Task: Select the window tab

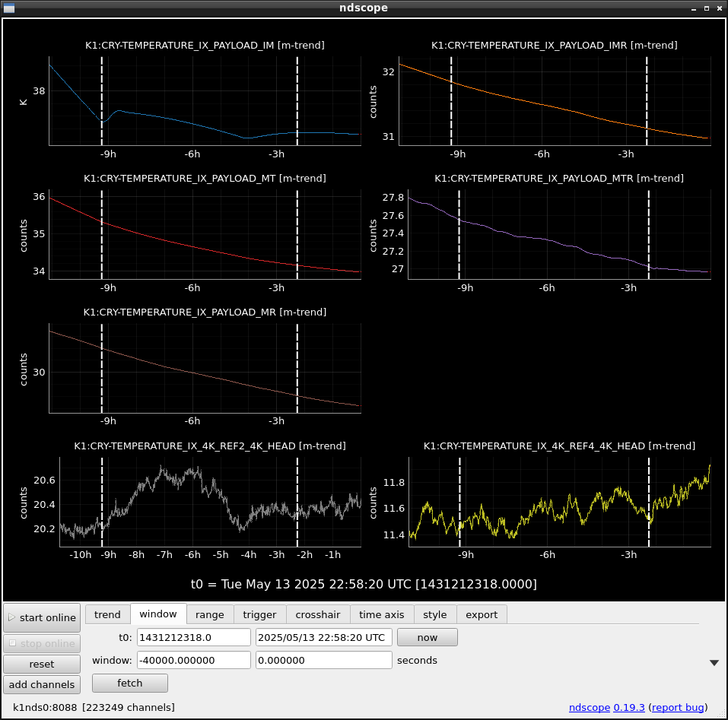Action: click(x=158, y=614)
